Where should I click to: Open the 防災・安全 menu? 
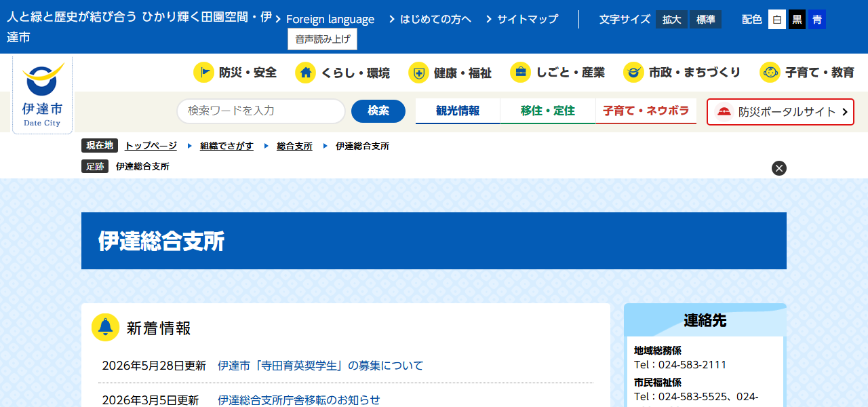click(x=235, y=72)
